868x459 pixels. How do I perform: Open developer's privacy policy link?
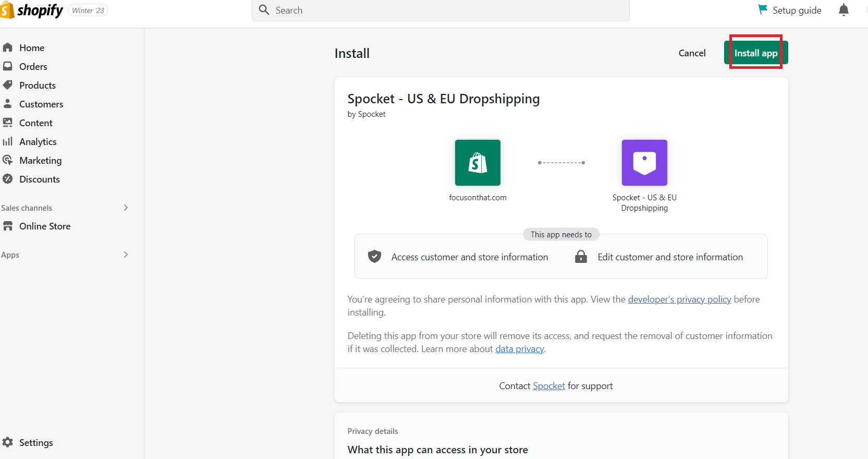679,299
